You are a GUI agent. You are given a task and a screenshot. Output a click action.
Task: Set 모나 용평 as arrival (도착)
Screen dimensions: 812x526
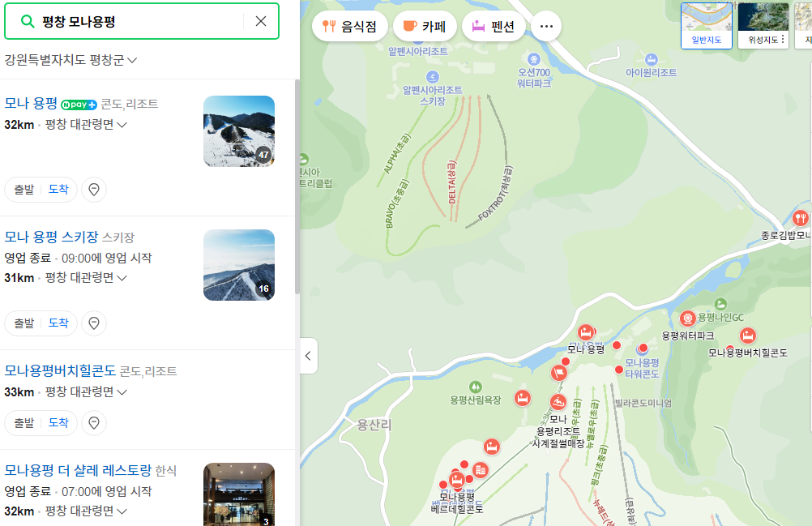click(x=58, y=190)
